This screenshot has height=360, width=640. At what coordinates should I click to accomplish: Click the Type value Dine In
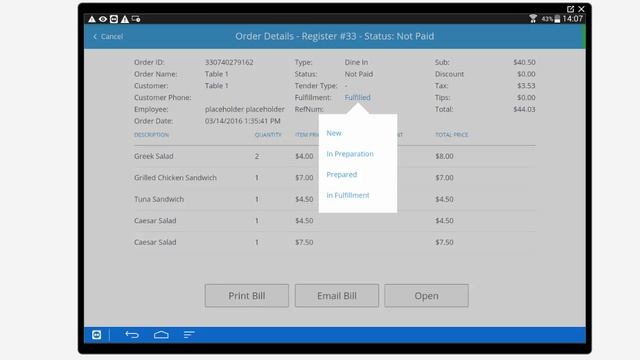(x=356, y=62)
